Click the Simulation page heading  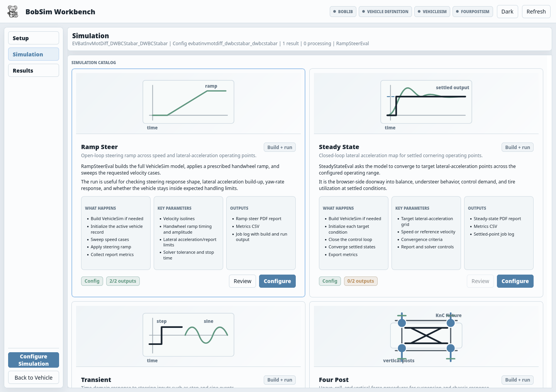point(90,36)
